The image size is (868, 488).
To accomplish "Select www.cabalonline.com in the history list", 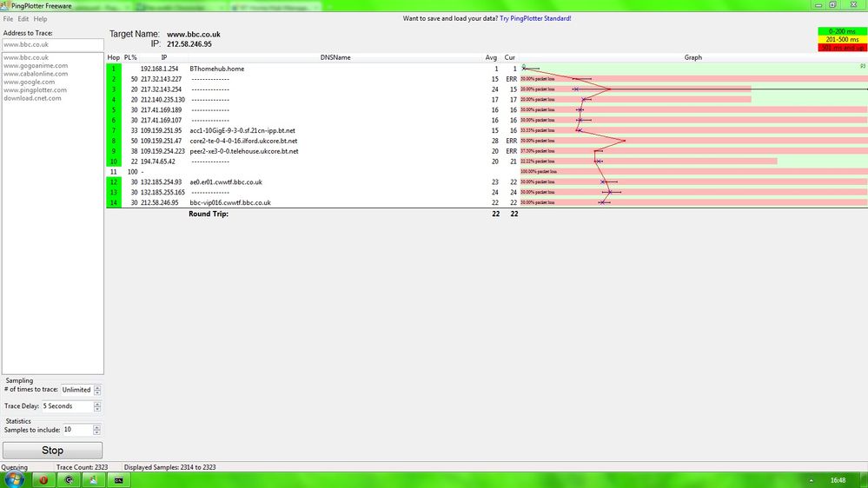I will click(x=36, y=74).
